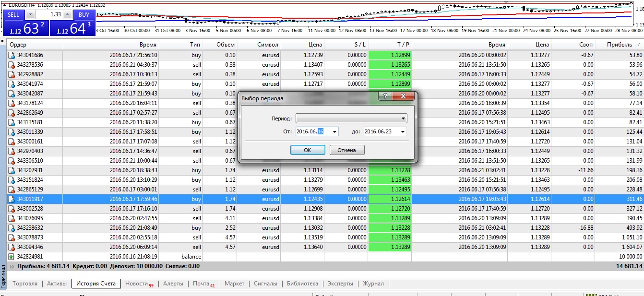Screen dimensions: 644x296
Task: Click the icon of order 343094346
Action: click(x=12, y=247)
